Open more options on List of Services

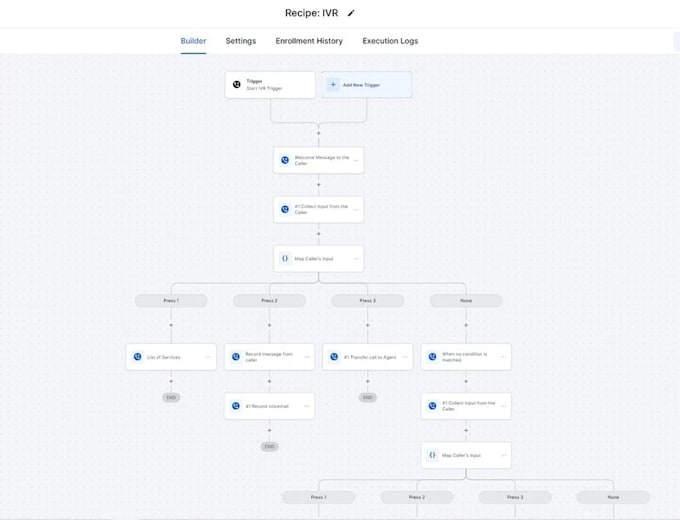point(209,357)
